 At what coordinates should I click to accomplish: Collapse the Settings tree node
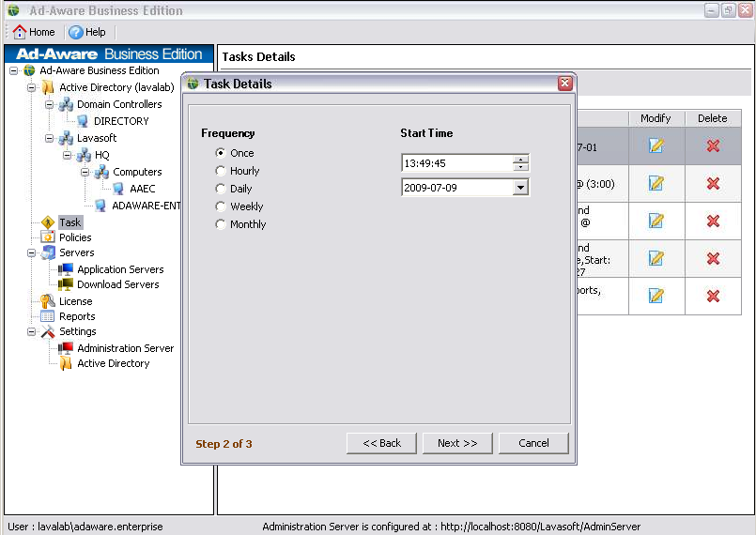[31, 331]
